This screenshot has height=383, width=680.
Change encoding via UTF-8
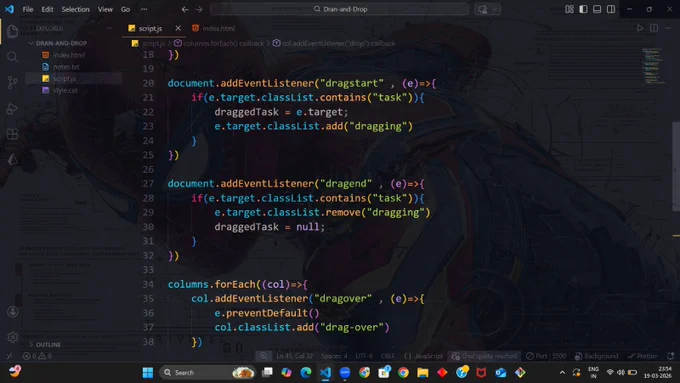pyautogui.click(x=364, y=356)
